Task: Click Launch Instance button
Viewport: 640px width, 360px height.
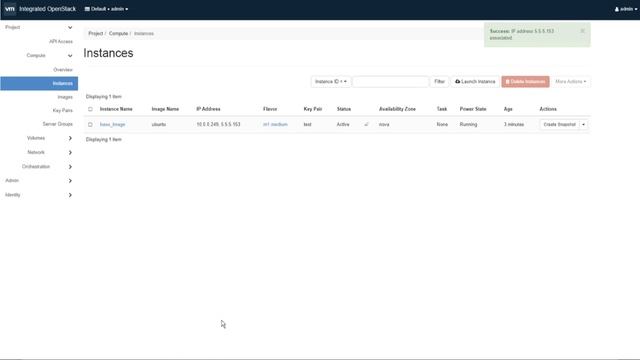Action: (475, 82)
